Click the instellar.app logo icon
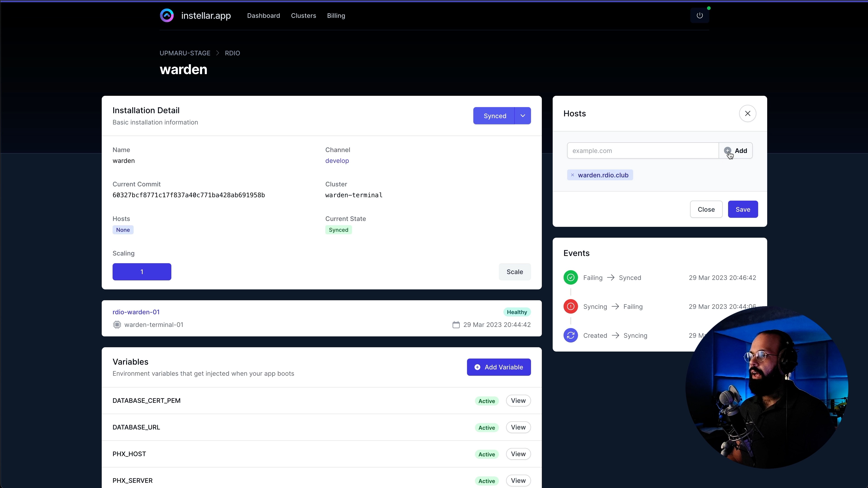 click(167, 16)
